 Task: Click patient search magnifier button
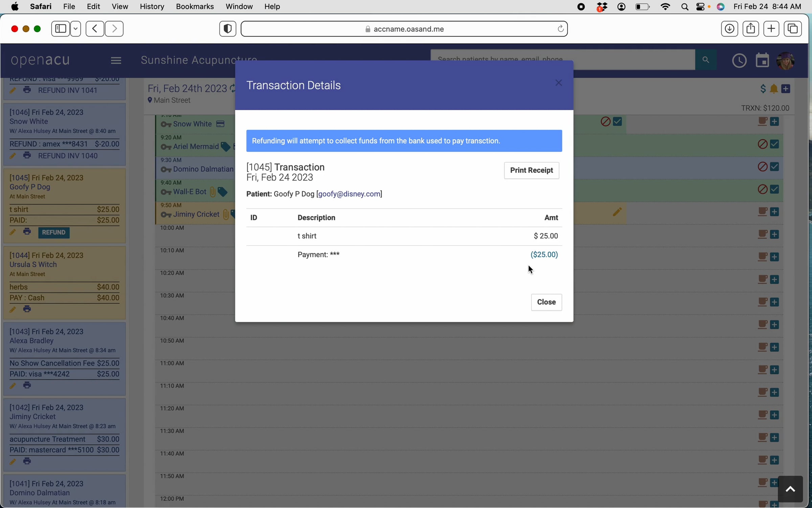(705, 60)
